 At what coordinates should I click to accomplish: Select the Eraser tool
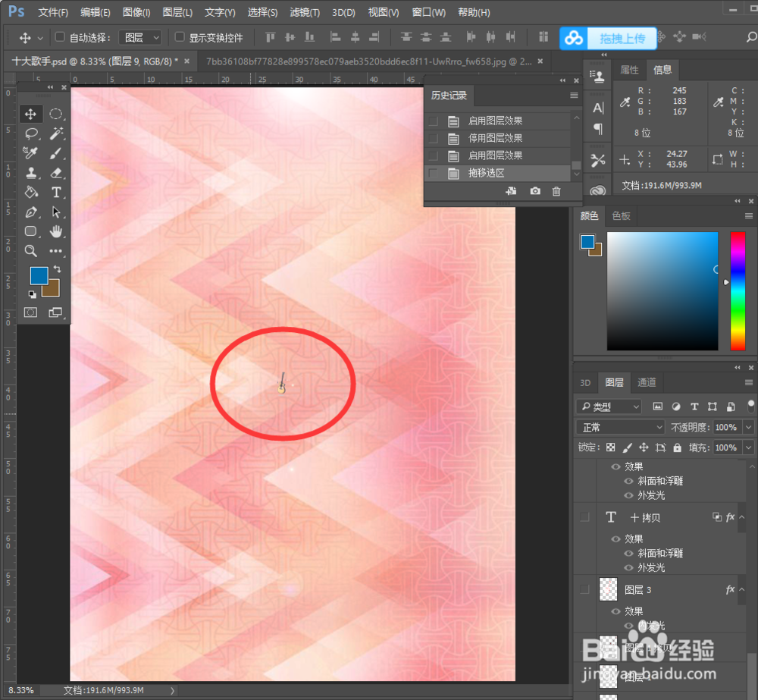[x=56, y=173]
